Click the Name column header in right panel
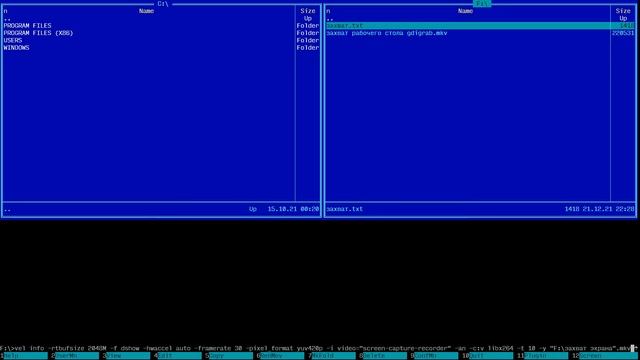 [x=465, y=11]
